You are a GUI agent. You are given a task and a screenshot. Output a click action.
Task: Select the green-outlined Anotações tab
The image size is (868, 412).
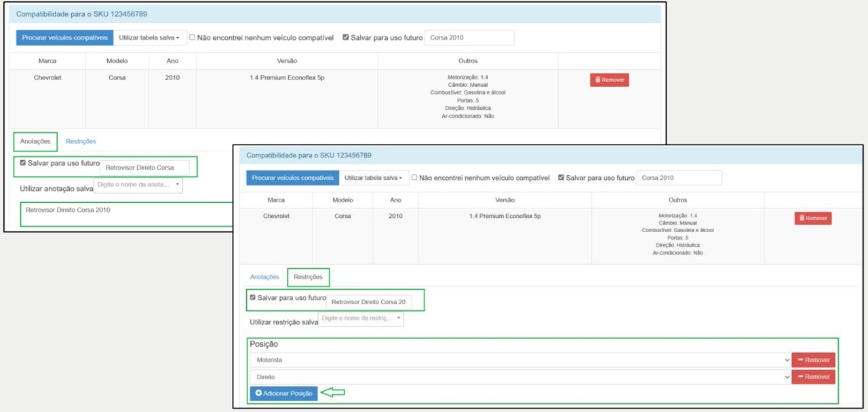35,141
